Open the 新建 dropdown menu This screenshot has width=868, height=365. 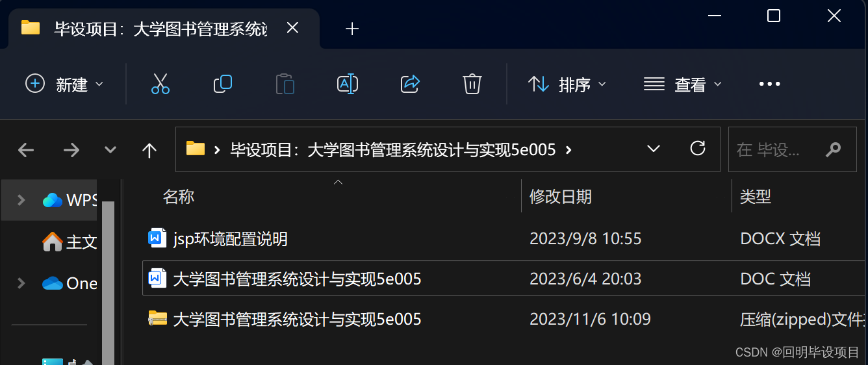coord(64,84)
